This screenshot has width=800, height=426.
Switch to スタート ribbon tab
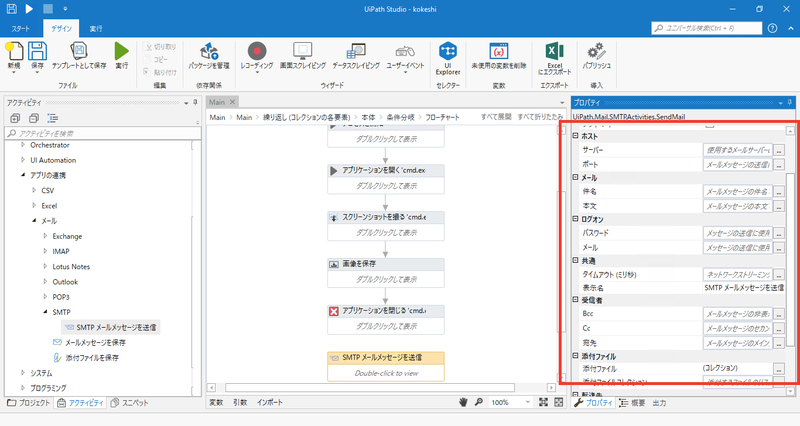tap(20, 29)
